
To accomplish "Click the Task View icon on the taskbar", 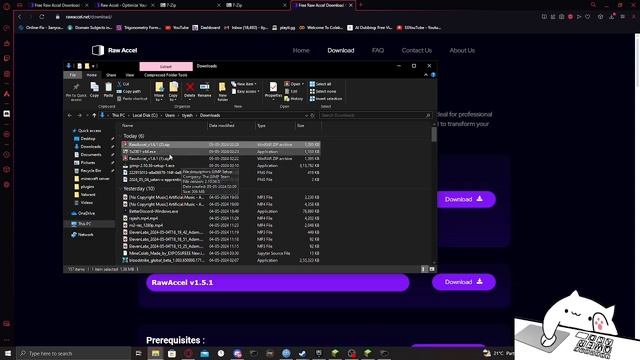I will pyautogui.click(x=138, y=353).
